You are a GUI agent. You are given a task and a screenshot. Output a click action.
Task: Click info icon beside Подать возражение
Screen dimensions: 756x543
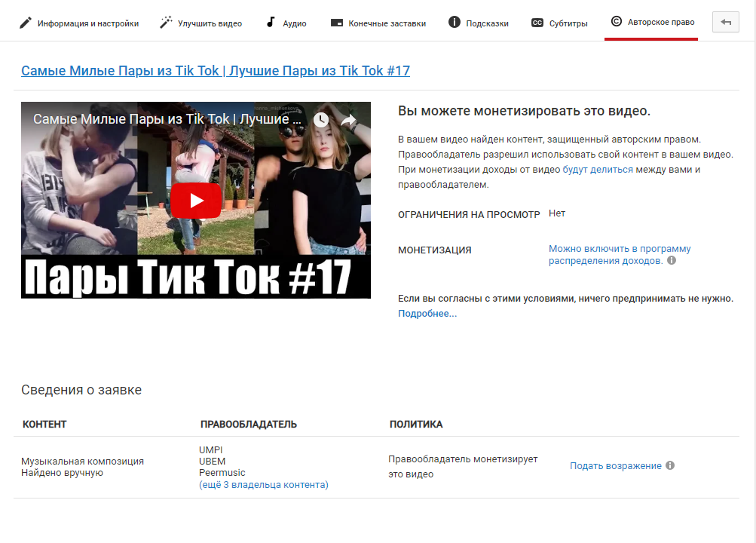pyautogui.click(x=669, y=465)
